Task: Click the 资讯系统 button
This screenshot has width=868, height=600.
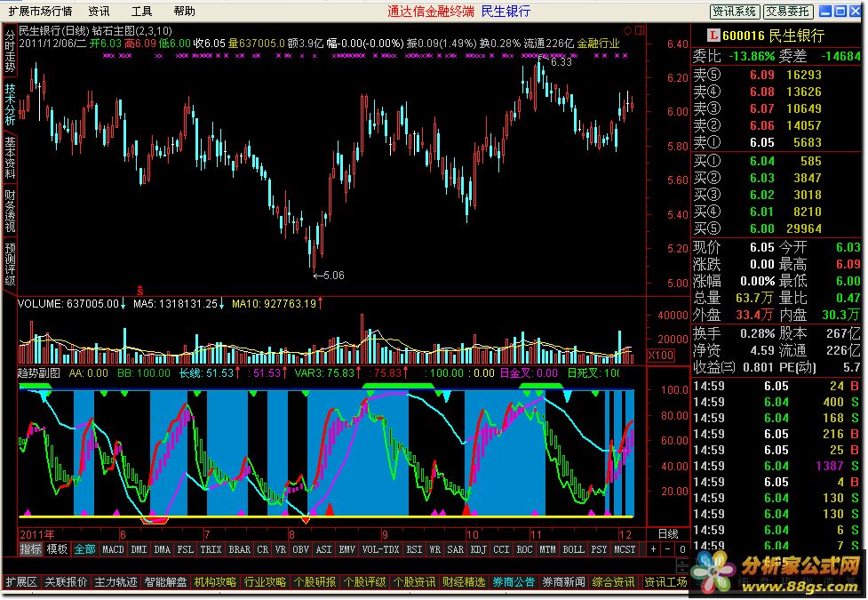Action: click(x=735, y=11)
